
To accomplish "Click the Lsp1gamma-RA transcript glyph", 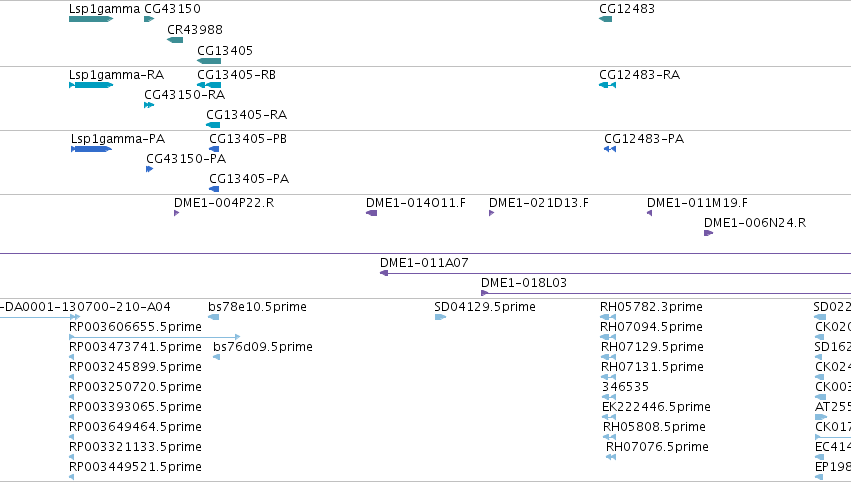I will click(x=91, y=85).
